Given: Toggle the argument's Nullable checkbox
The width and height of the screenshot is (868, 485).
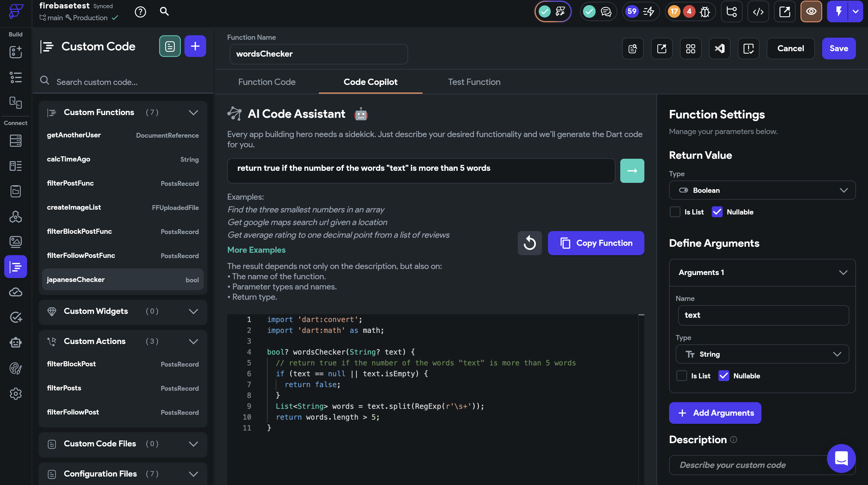Looking at the screenshot, I should point(723,376).
